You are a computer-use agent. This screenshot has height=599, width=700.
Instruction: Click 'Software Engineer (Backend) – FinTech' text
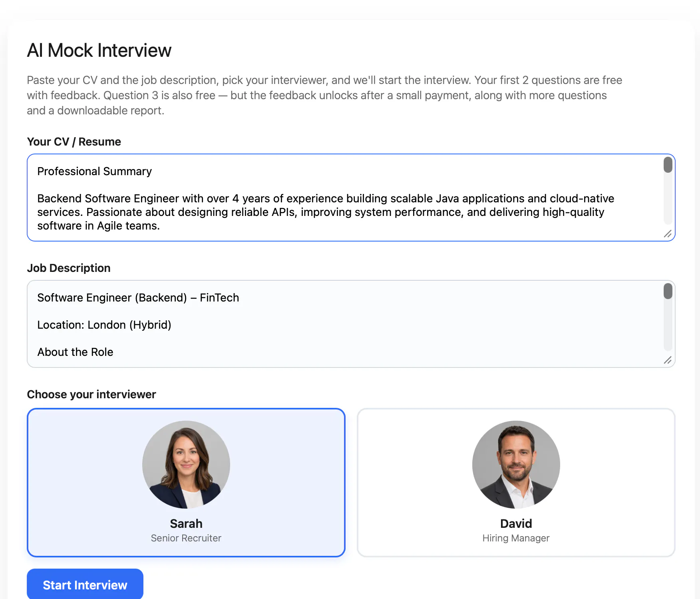[x=138, y=298]
